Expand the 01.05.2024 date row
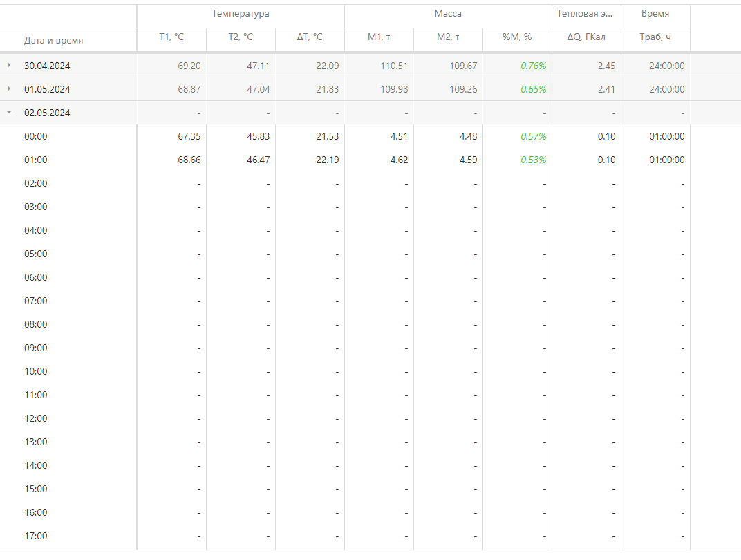The height and width of the screenshot is (560, 741). coord(9,89)
